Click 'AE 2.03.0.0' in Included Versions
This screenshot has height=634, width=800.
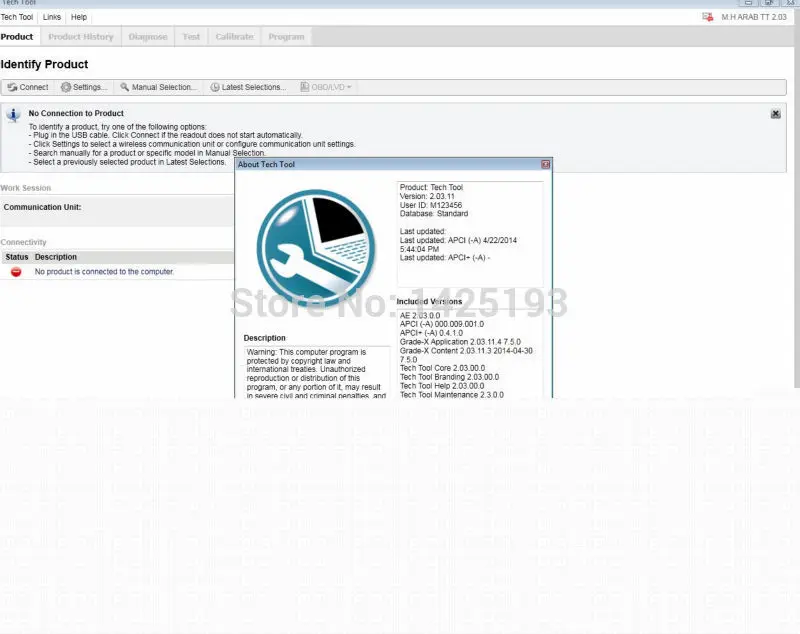click(420, 316)
